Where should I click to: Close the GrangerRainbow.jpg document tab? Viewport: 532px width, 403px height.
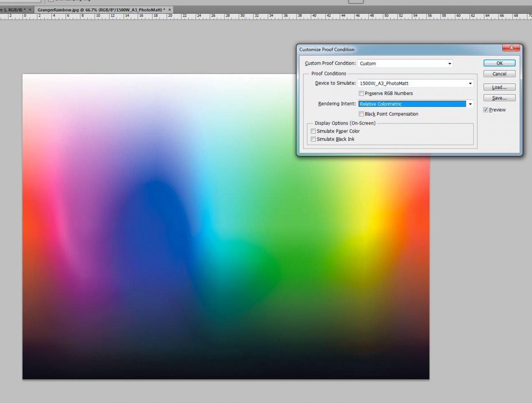coord(170,9)
